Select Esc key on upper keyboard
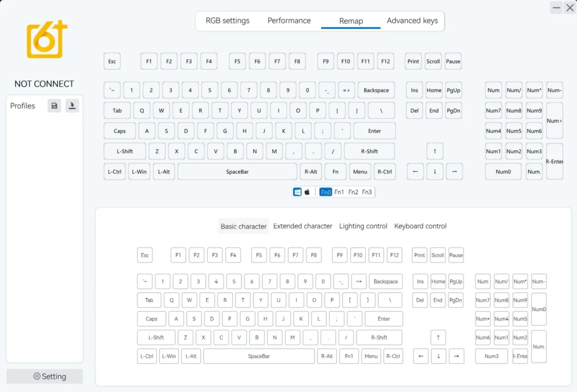The width and height of the screenshot is (577, 392). tap(112, 61)
